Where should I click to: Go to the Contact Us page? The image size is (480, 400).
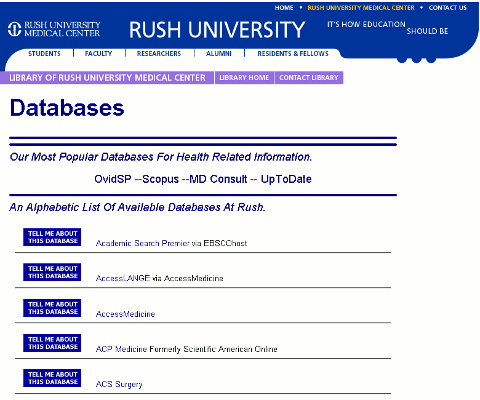448,8
